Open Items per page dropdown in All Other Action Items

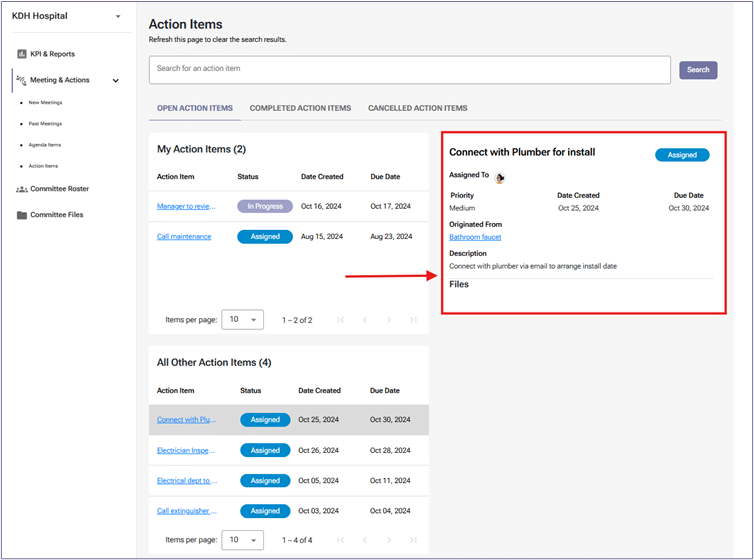tap(242, 540)
